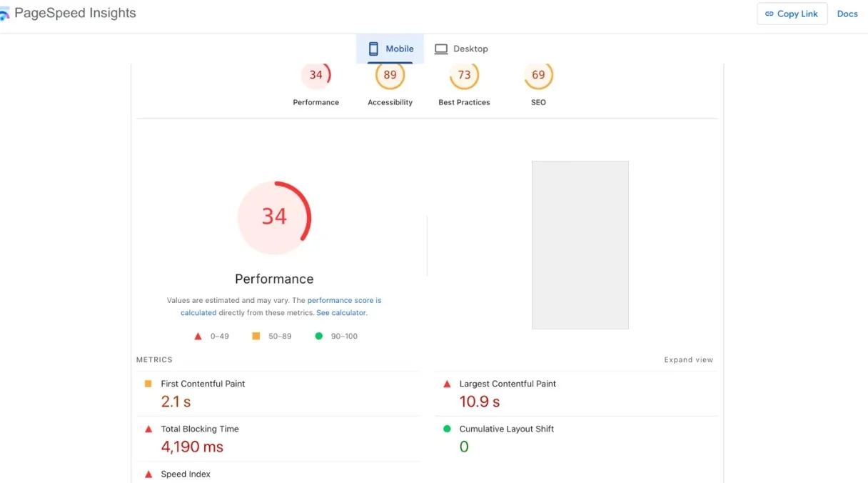The image size is (868, 483).
Task: Click the orange square marker for 50-89 range
Action: pos(256,336)
